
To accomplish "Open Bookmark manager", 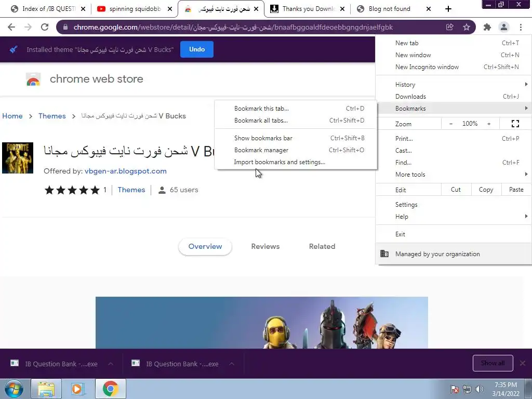I will (296, 150).
